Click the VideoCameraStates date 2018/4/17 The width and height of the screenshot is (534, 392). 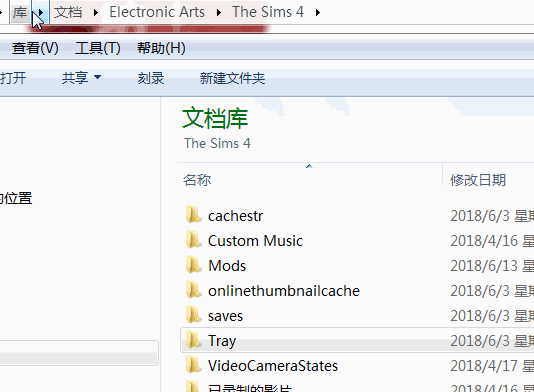click(484, 366)
